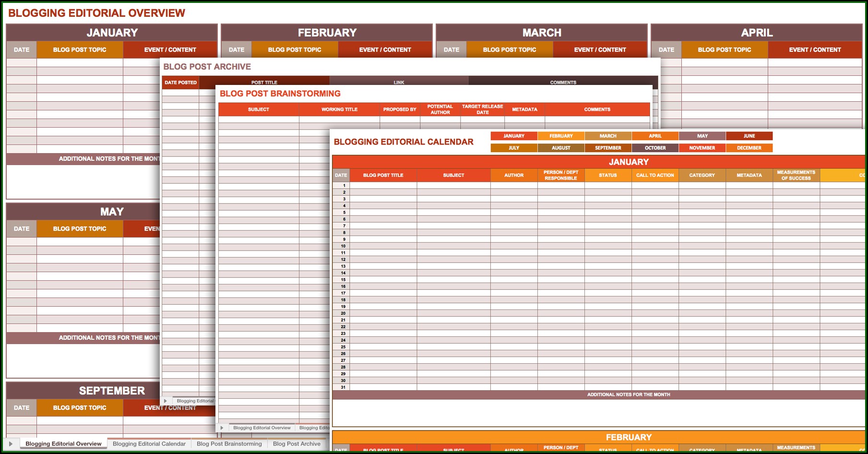The image size is (868, 454).
Task: Select the SEPTEMBER month navigation button
Action: pyautogui.click(x=608, y=148)
